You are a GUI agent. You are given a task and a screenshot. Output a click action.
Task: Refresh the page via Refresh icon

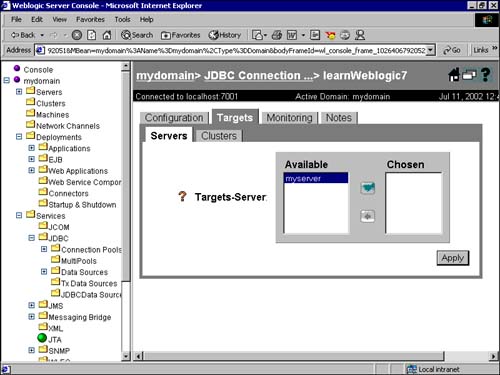[92, 35]
